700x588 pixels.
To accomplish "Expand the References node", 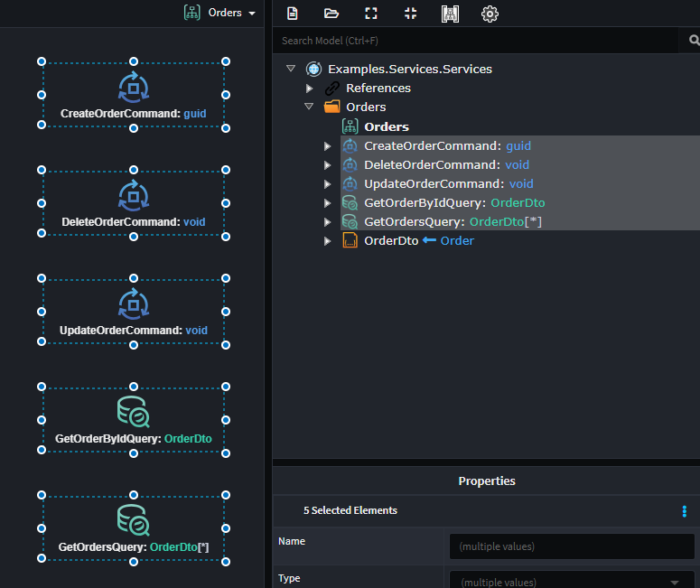I will pos(309,89).
